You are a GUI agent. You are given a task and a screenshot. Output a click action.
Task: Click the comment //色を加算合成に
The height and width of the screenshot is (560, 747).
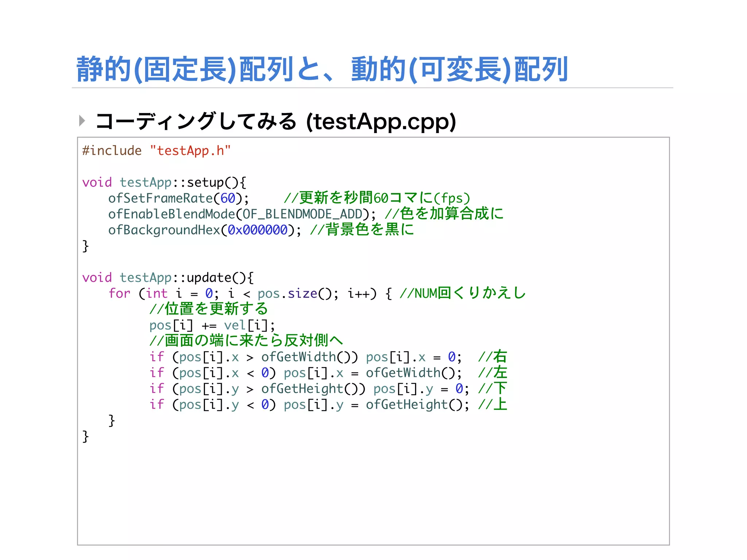click(444, 214)
